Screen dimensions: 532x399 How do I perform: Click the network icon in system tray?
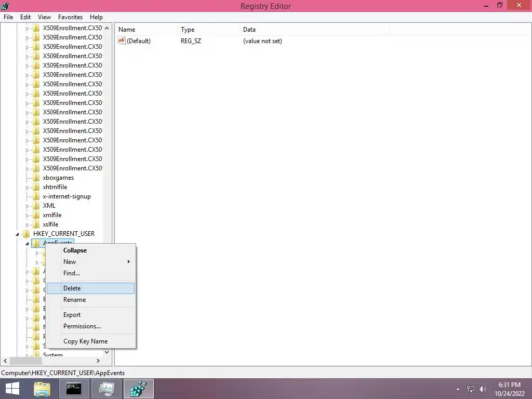coord(471,389)
